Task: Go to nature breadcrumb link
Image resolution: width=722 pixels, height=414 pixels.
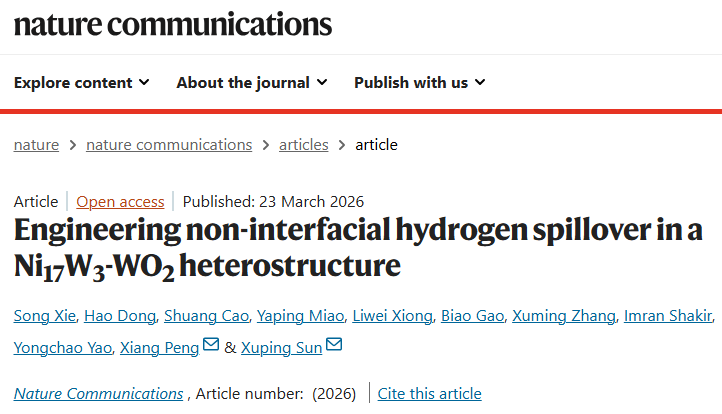Action: (x=36, y=145)
